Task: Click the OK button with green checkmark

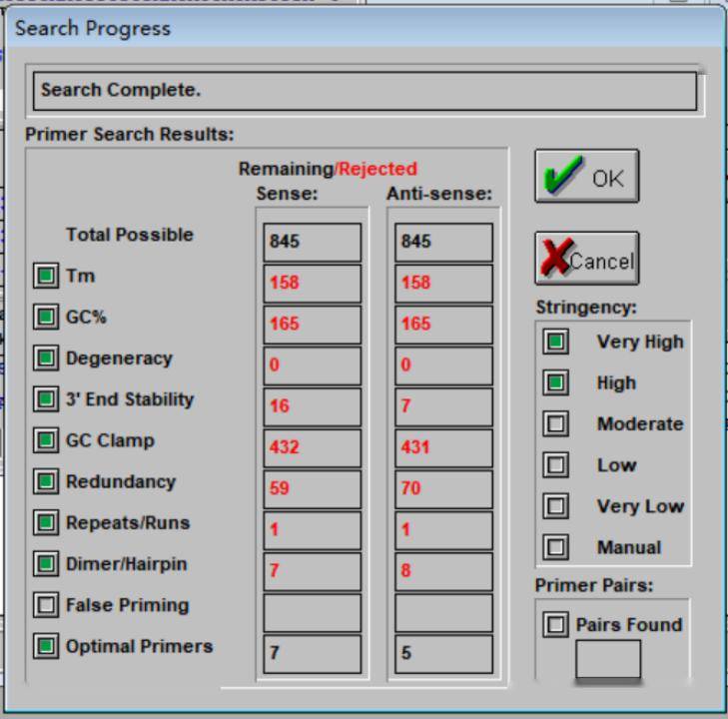Action: click(x=586, y=177)
